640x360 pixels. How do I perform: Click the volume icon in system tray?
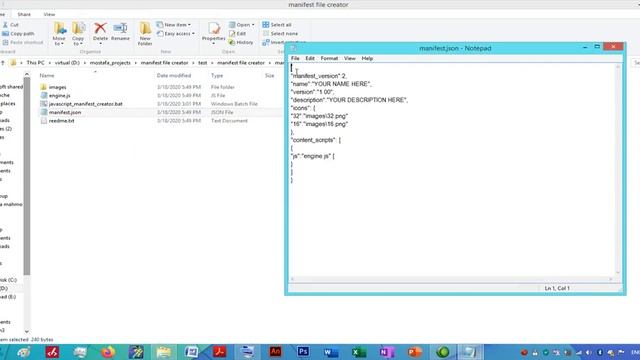[x=588, y=352]
